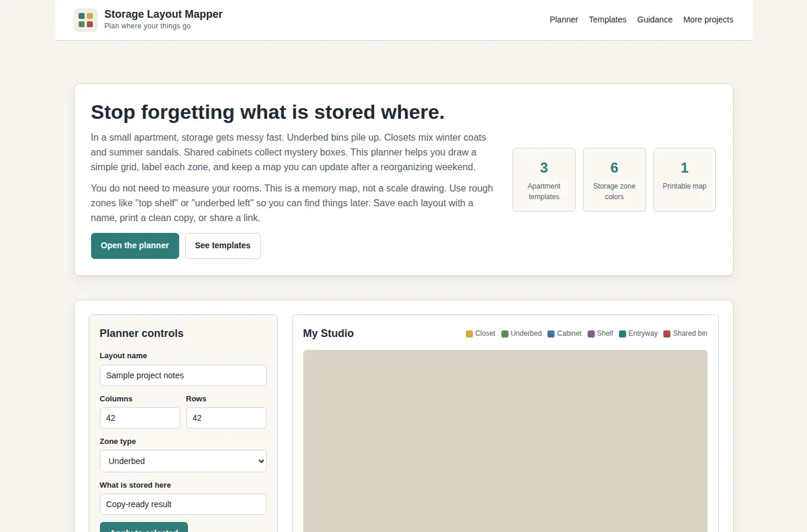The height and width of the screenshot is (532, 807).
Task: Click the Cabinet color swatch in legend
Action: pos(551,334)
